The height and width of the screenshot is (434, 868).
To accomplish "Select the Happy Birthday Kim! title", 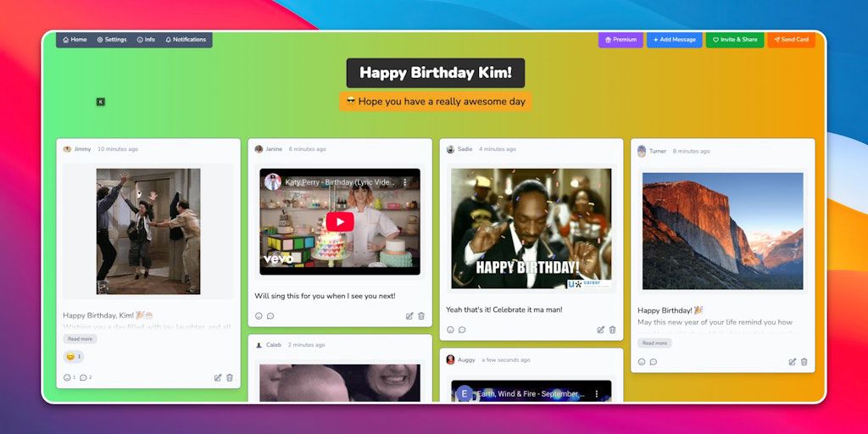I will click(x=436, y=73).
